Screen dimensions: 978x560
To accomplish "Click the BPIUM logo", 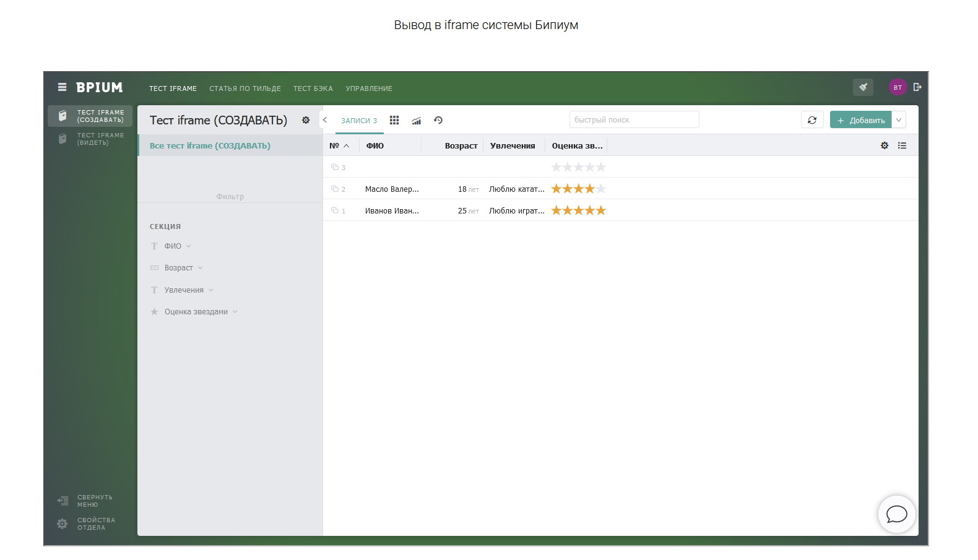I will pyautogui.click(x=99, y=87).
